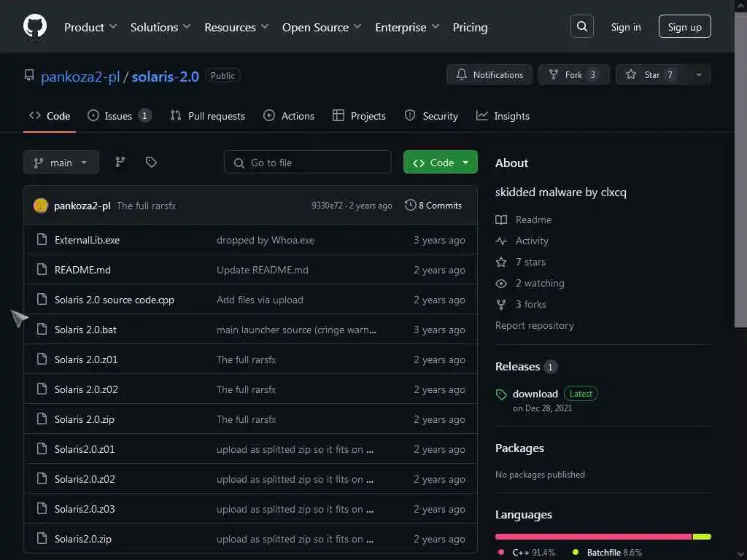This screenshot has height=560, width=747.
Task: Open the GitHub logo homepage
Action: point(35,26)
